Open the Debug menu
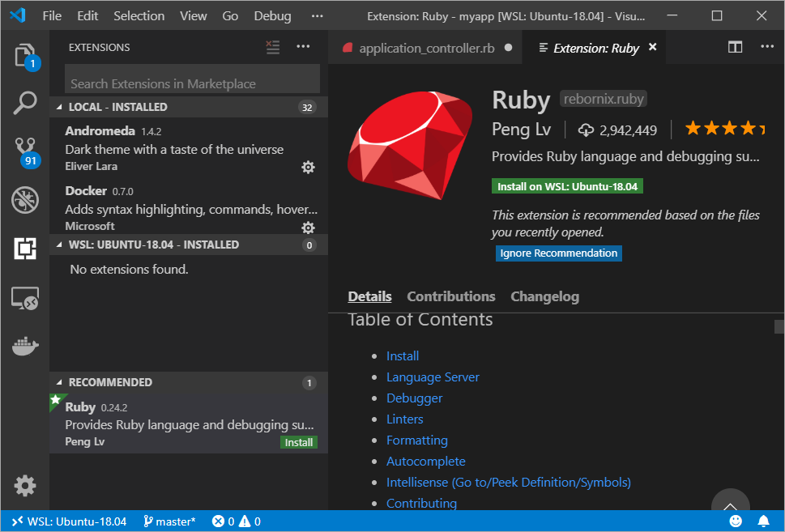Image resolution: width=785 pixels, height=532 pixels. 271,15
